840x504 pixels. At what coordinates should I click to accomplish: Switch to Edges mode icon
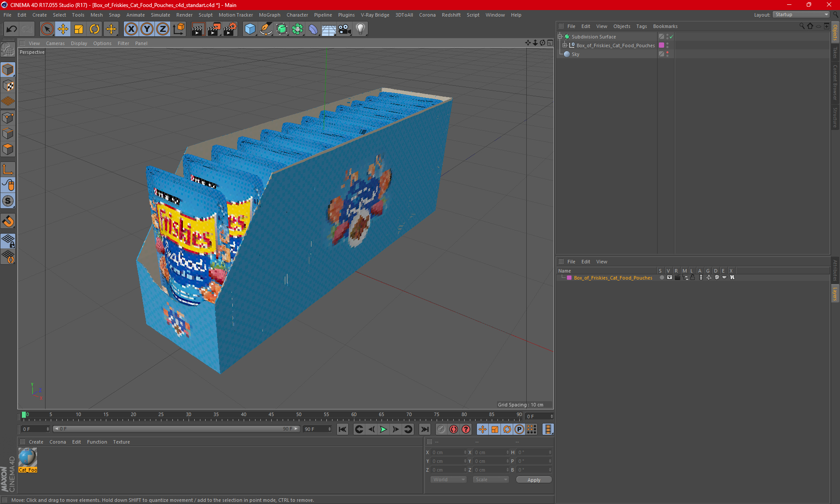8,133
